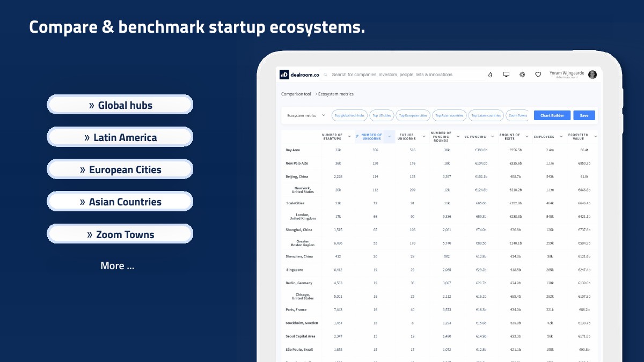Click sort icon beside Number of Unicorns
The width and height of the screenshot is (644, 362).
(x=357, y=137)
